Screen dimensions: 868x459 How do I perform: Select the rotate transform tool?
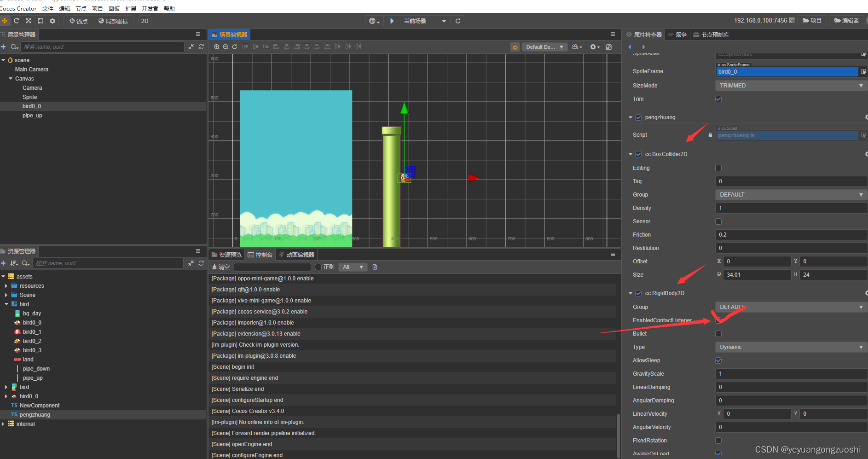click(x=17, y=21)
